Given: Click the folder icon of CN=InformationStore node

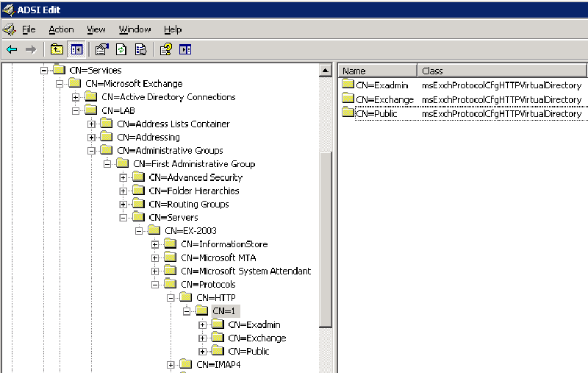Looking at the screenshot, I should point(171,244).
